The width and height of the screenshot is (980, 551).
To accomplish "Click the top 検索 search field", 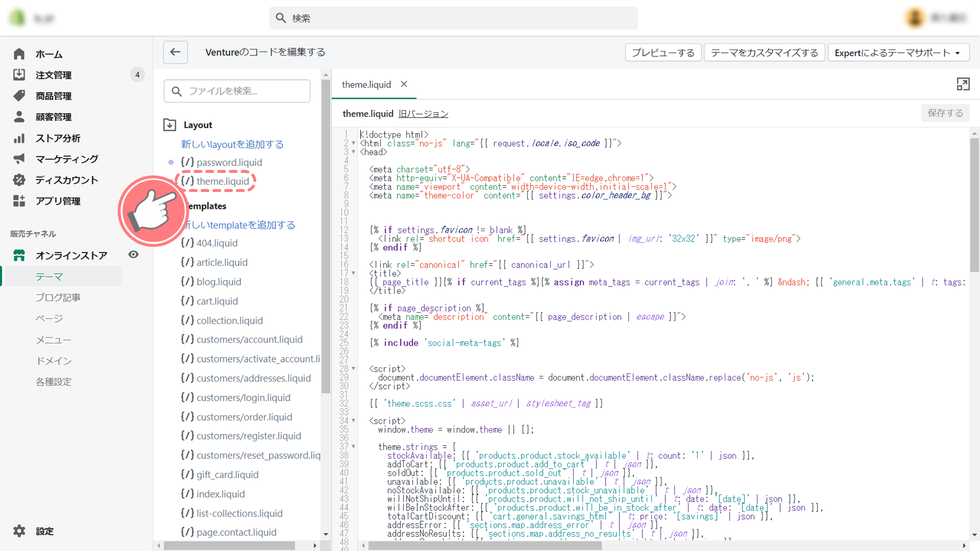I will click(x=454, y=18).
